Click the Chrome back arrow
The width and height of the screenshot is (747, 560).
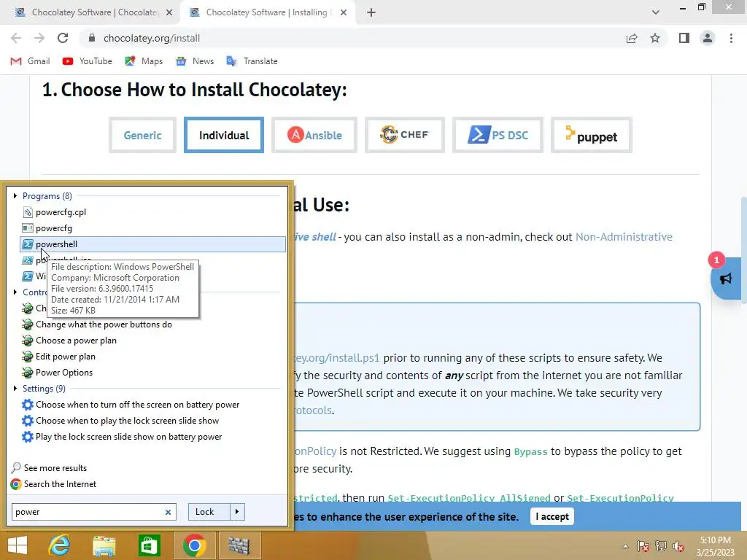(x=16, y=38)
